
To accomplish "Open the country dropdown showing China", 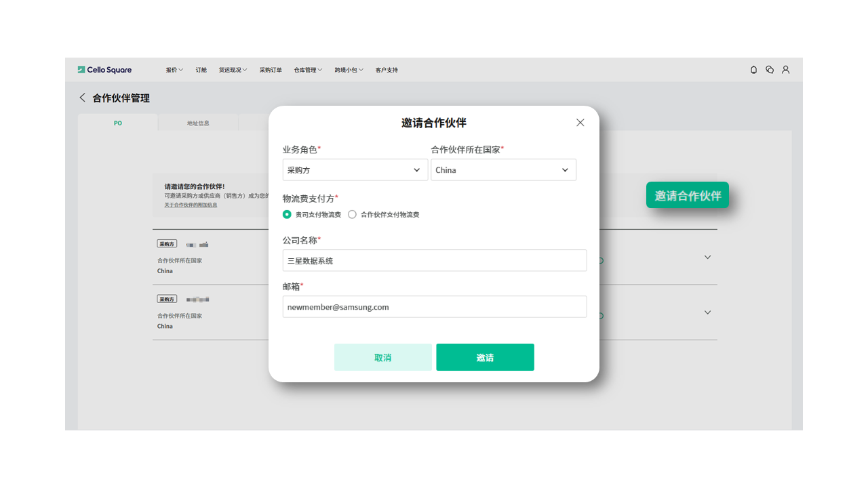I will (503, 169).
